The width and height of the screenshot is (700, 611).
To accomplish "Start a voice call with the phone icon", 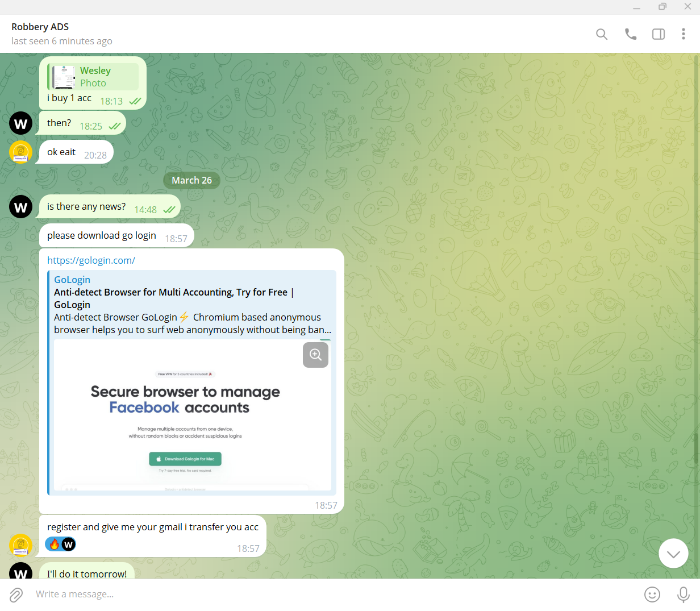I will pos(631,34).
